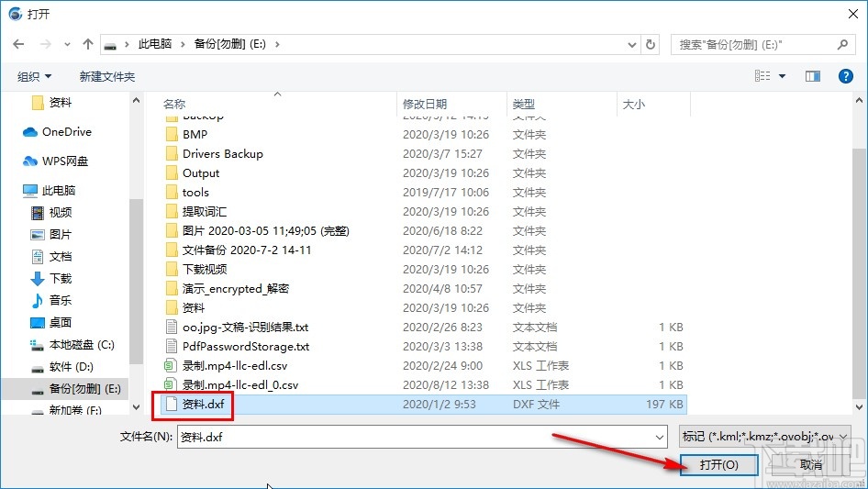Open 视频 library in sidebar
This screenshot has width=868, height=489.
[51, 212]
